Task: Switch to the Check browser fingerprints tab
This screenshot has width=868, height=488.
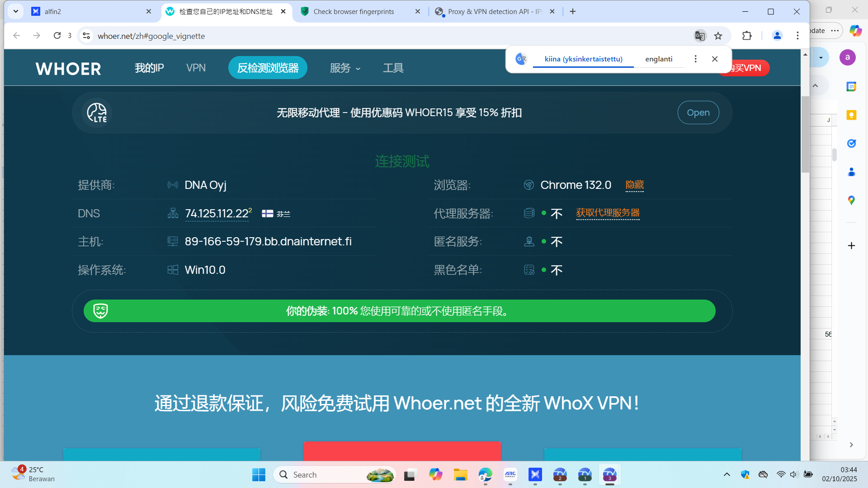Action: click(x=354, y=12)
